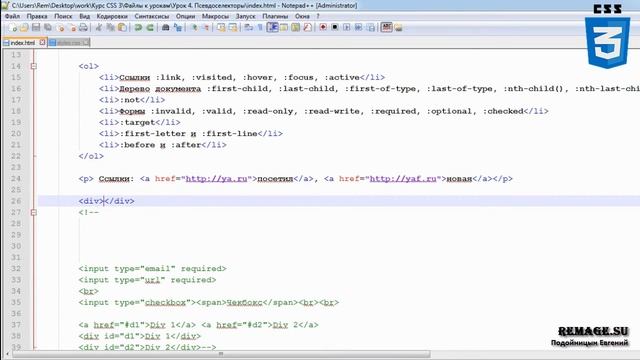Open the ? help menu
The height and width of the screenshot is (360, 640).
click(x=318, y=16)
